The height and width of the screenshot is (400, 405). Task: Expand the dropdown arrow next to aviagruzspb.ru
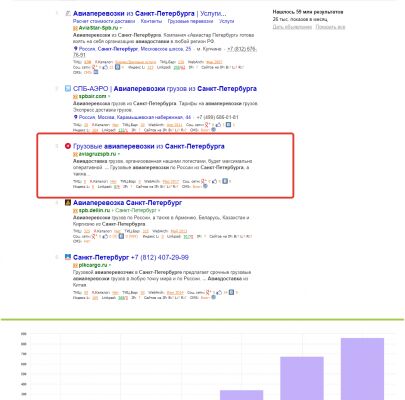(x=119, y=154)
